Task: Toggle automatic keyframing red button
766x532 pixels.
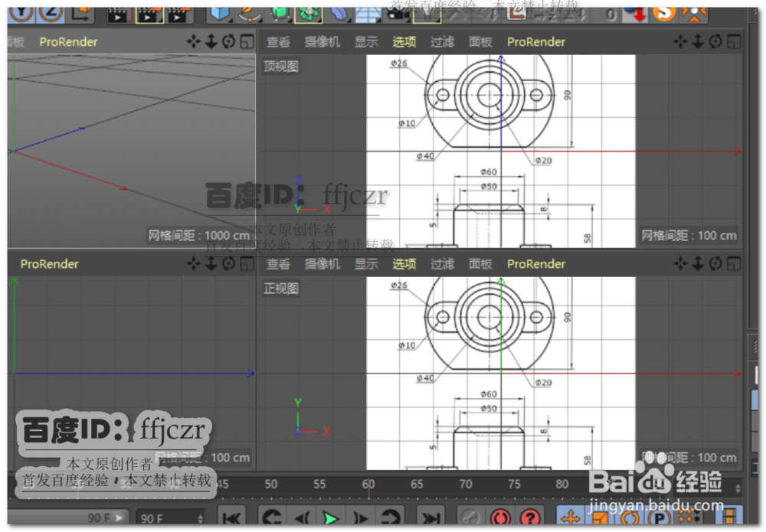Action: click(x=500, y=517)
